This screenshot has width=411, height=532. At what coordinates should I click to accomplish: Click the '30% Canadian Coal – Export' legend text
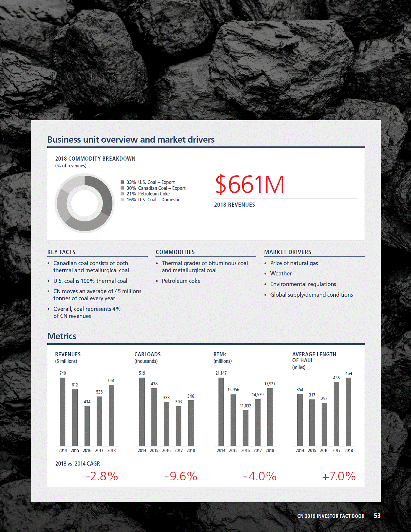156,188
